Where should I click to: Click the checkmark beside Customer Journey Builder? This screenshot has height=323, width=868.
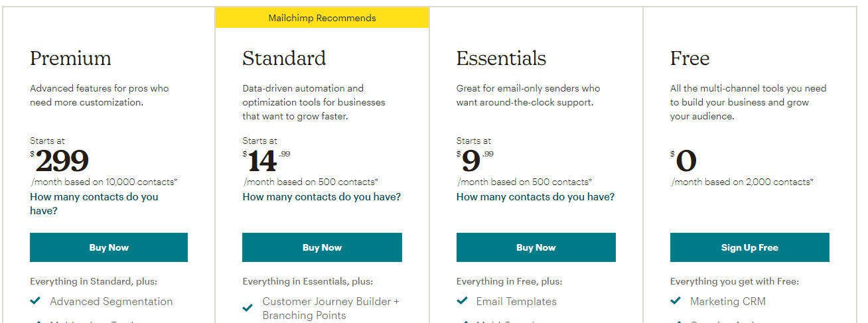[248, 308]
